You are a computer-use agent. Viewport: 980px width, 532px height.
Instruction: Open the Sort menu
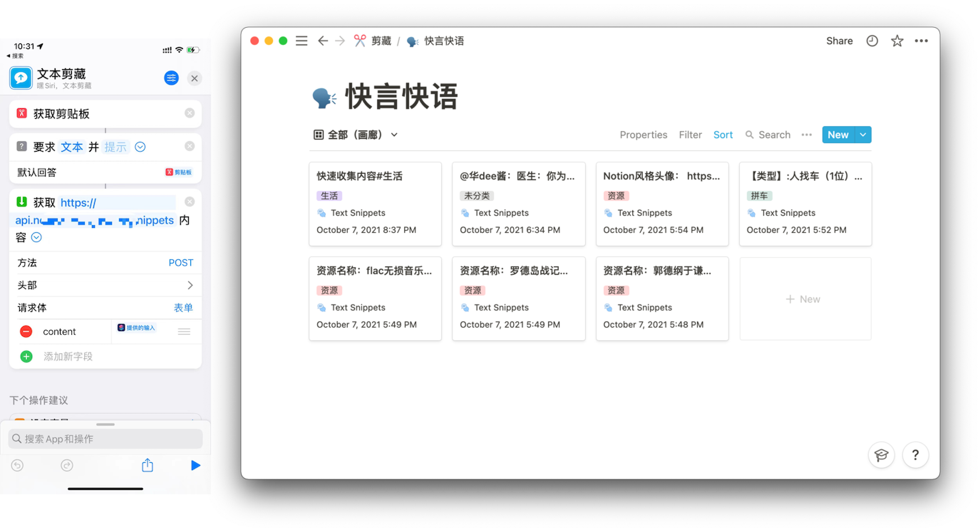coord(723,135)
